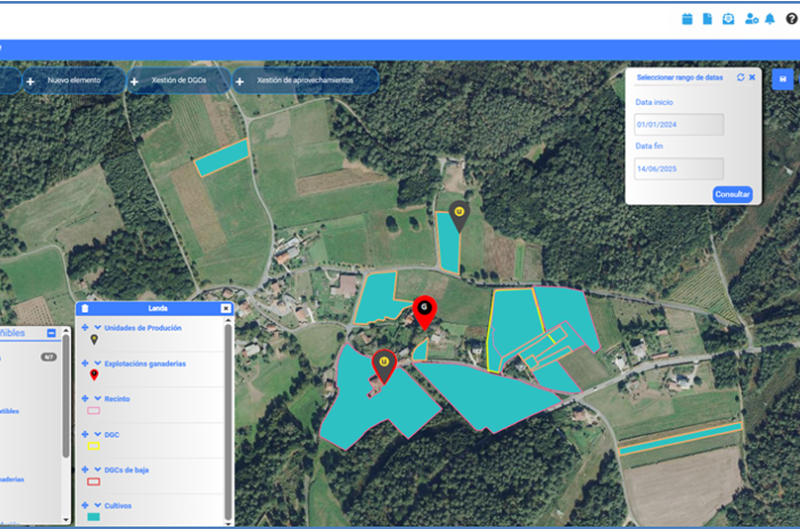
Task: Click the 'Seleccionar rango de datas' title
Action: tap(680, 78)
